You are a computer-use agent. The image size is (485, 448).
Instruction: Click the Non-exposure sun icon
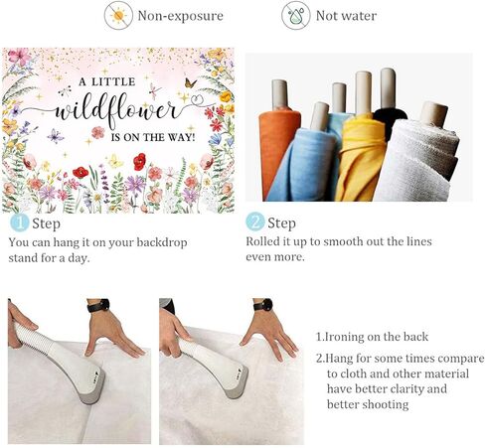click(x=118, y=16)
